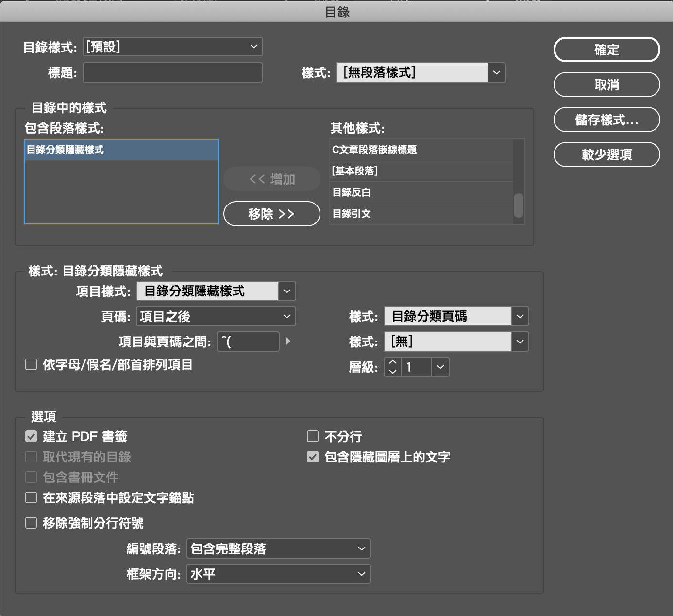Open the 頁碼 position dropdown
This screenshot has height=616, width=673.
(216, 316)
